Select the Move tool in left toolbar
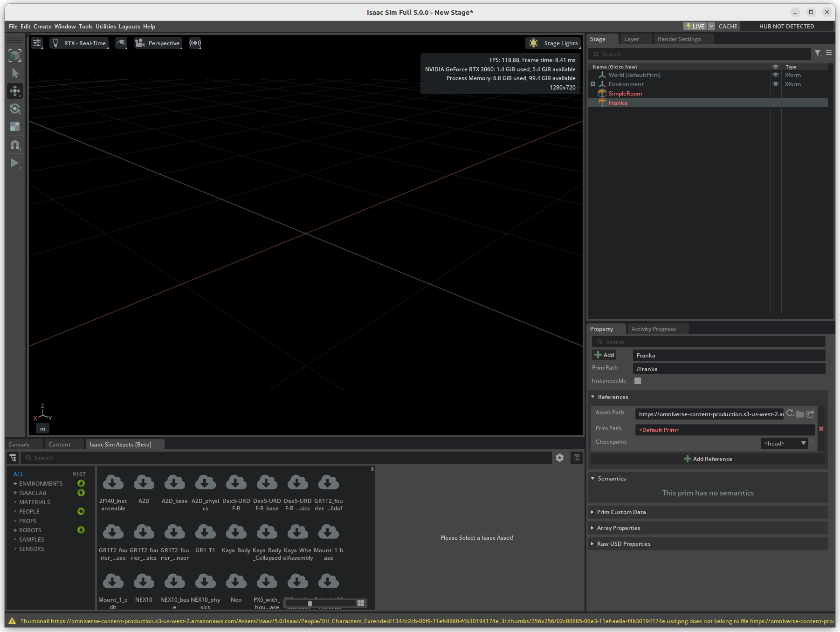This screenshot has height=632, width=840. pyautogui.click(x=15, y=91)
